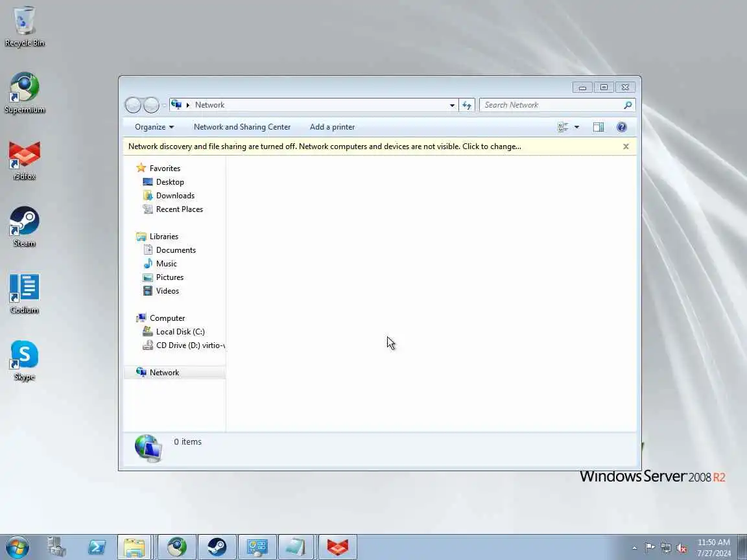747x560 pixels.
Task: Click the Search Network input field
Action: tap(551, 105)
